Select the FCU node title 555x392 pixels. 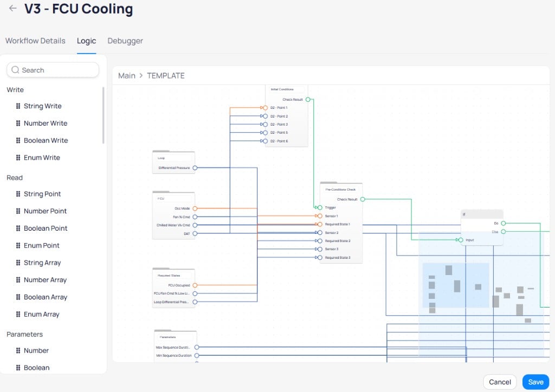161,199
